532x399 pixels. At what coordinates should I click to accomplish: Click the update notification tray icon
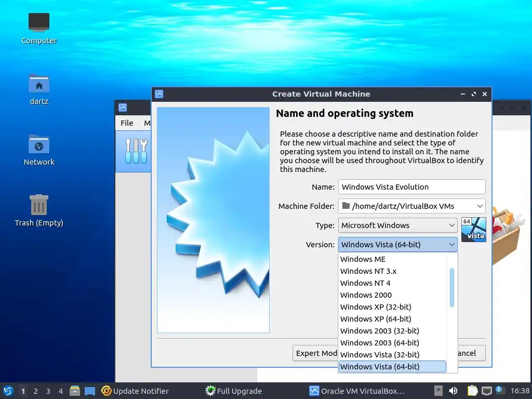tap(500, 390)
